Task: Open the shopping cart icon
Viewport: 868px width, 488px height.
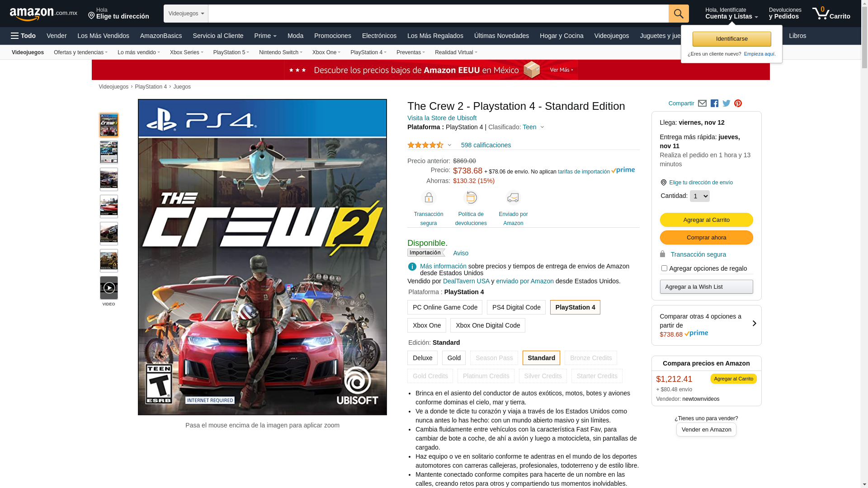Action: pos(831,13)
